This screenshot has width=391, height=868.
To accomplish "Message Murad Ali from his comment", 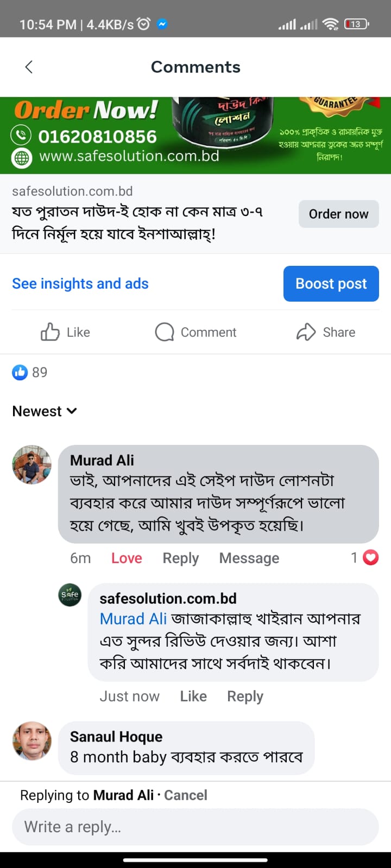I will [249, 558].
